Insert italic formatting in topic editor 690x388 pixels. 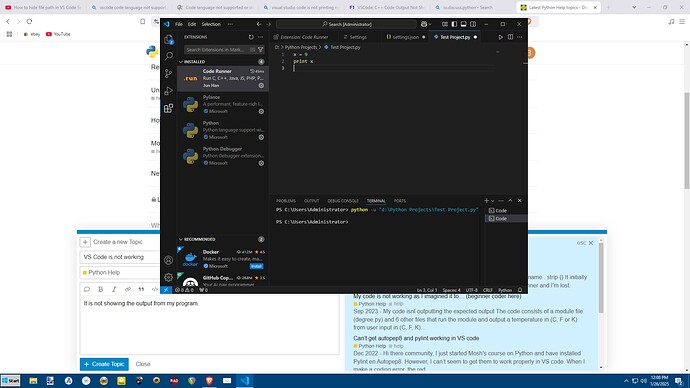click(114, 289)
